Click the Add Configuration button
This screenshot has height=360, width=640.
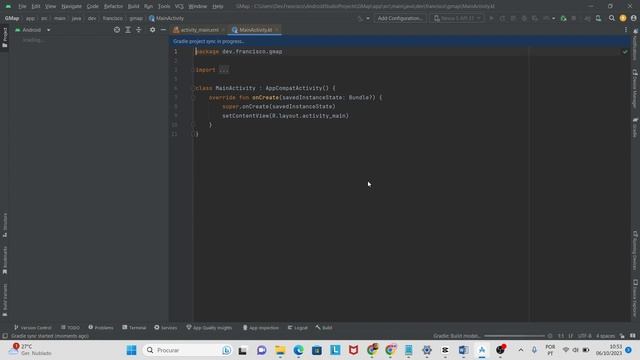click(x=400, y=18)
